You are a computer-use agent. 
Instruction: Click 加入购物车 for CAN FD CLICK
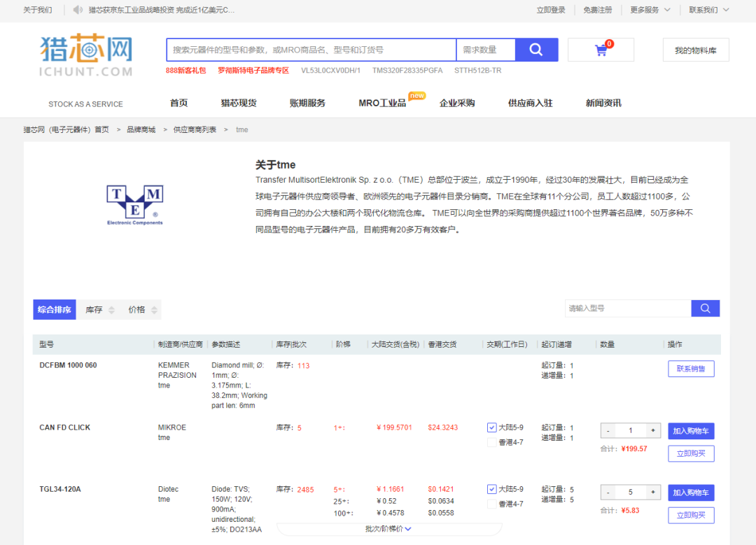pos(690,431)
